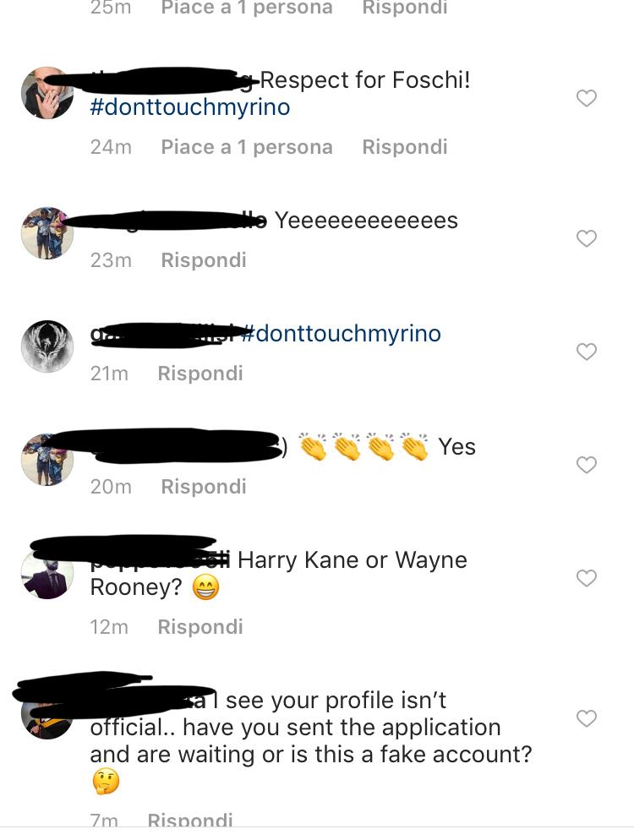Reply to the 21m hashtag comment
The width and height of the screenshot is (634, 840).
200,374
